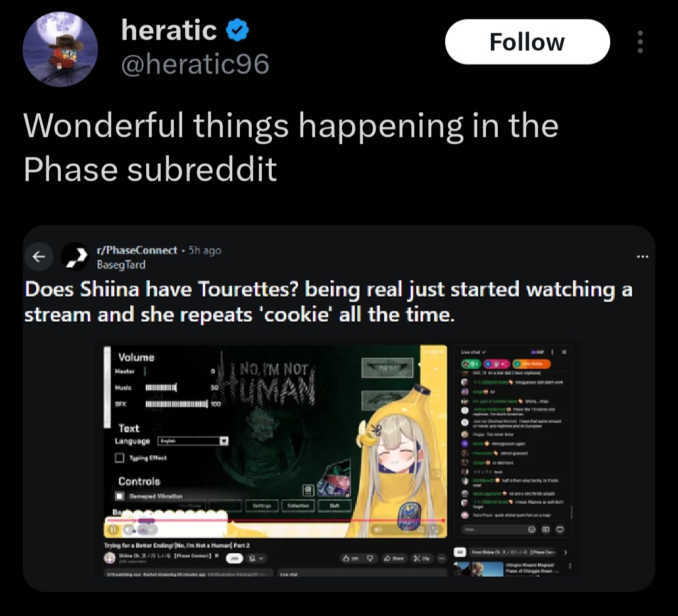Toggle the Gamepad Vibration checkbox
This screenshot has width=678, height=616.
[x=120, y=496]
